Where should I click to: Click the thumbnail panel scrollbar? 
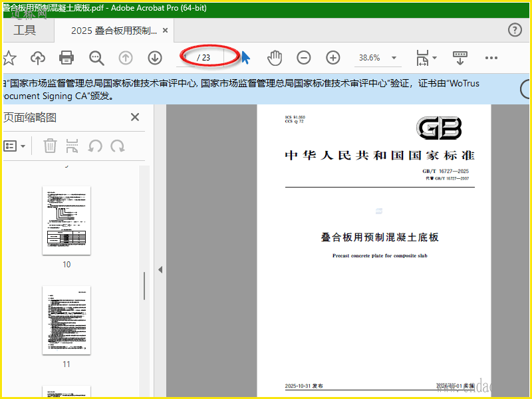point(144,286)
